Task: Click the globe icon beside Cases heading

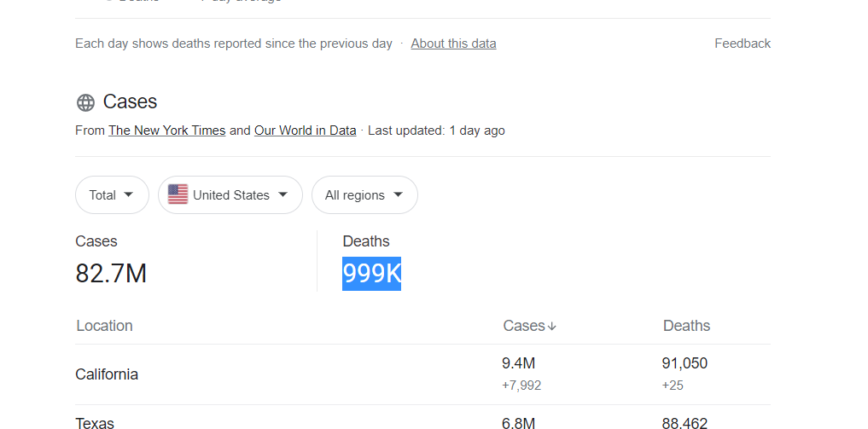Action: click(85, 102)
